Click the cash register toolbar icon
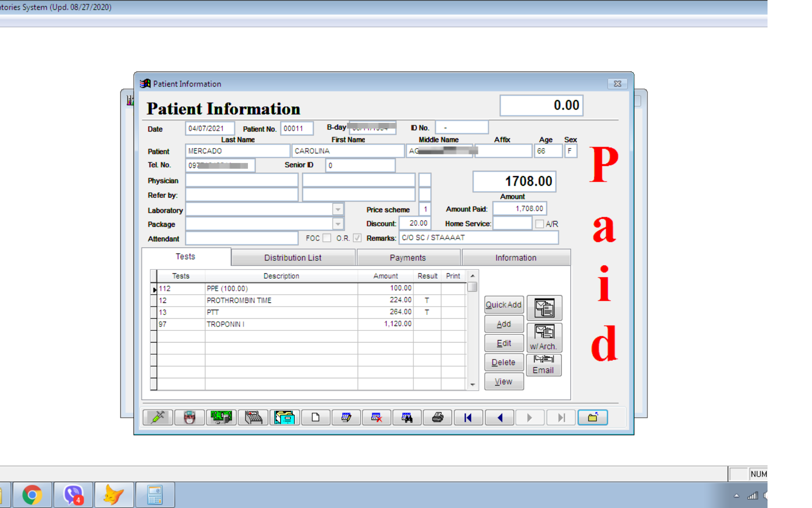This screenshot has height=508, width=812. 253,418
